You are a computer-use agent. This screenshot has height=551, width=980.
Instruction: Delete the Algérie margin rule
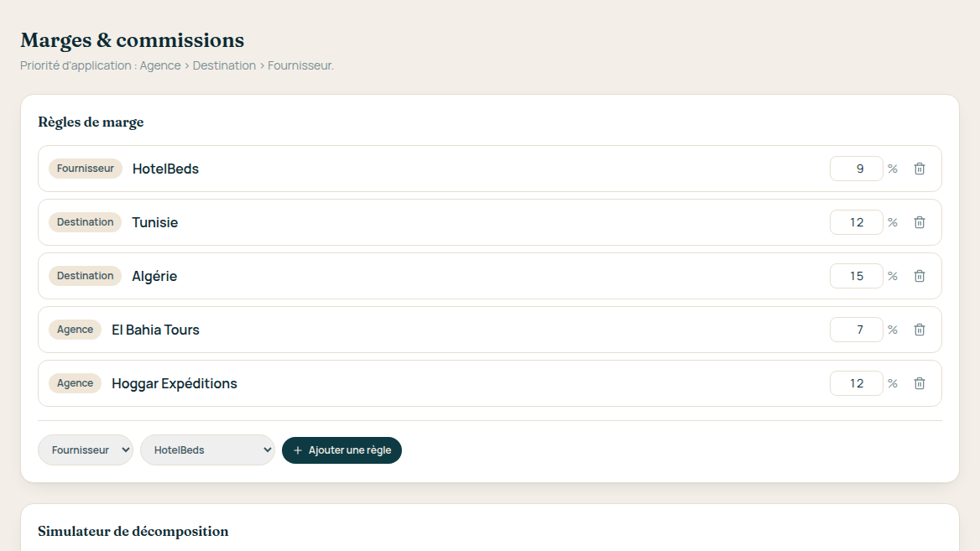[920, 276]
